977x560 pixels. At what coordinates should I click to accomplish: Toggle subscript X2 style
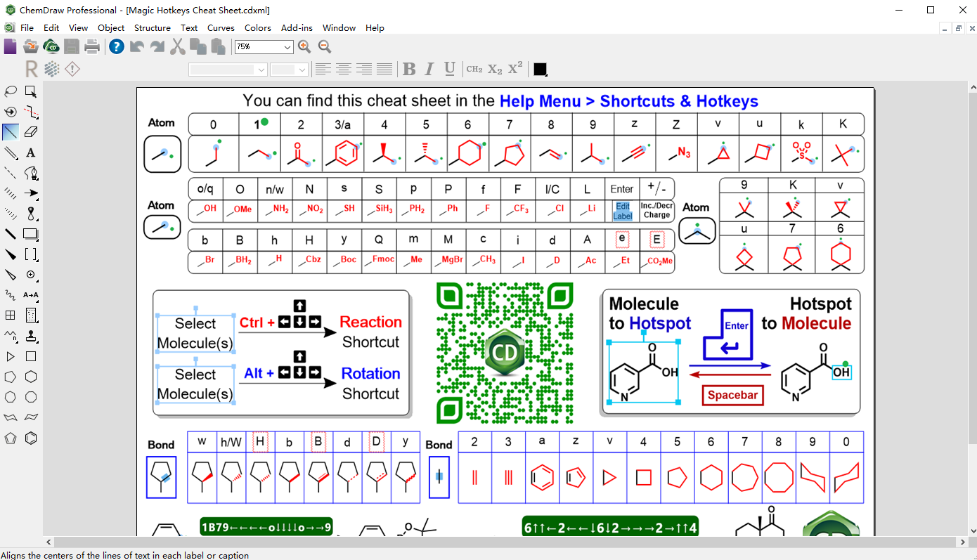coord(495,68)
